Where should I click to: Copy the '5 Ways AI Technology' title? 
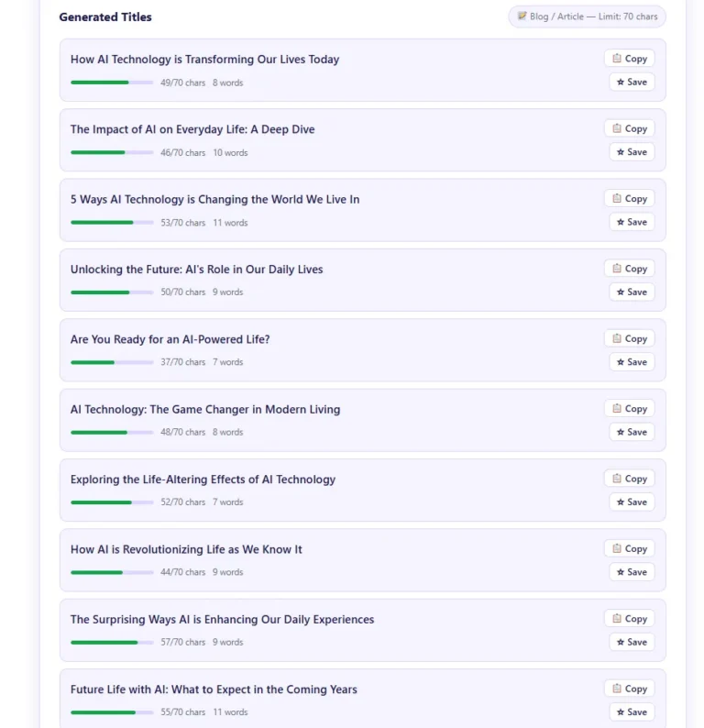tap(629, 199)
